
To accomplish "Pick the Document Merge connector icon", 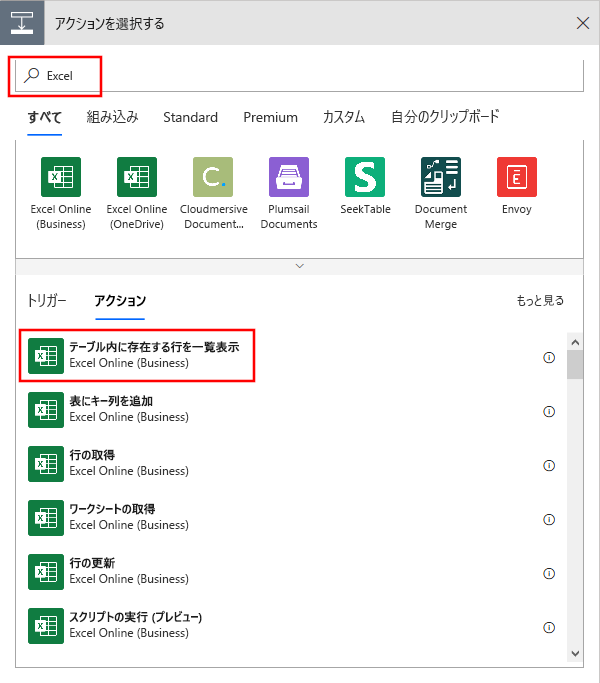I will 441,177.
